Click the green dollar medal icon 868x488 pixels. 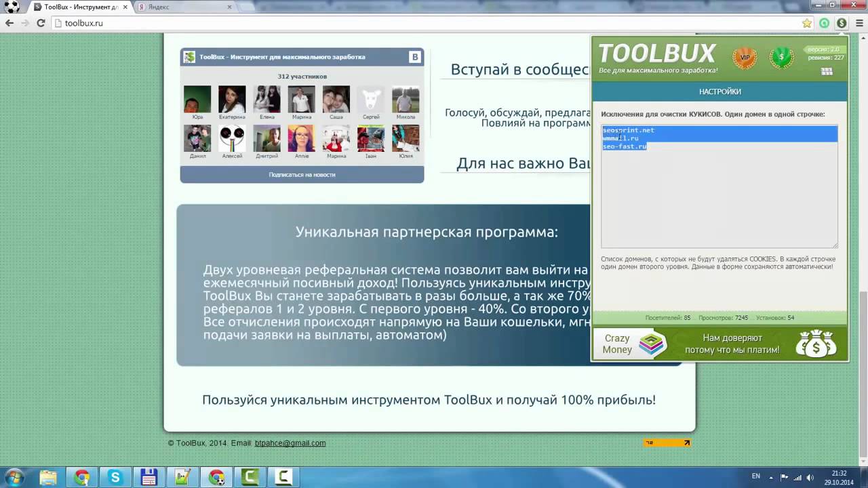coord(781,58)
